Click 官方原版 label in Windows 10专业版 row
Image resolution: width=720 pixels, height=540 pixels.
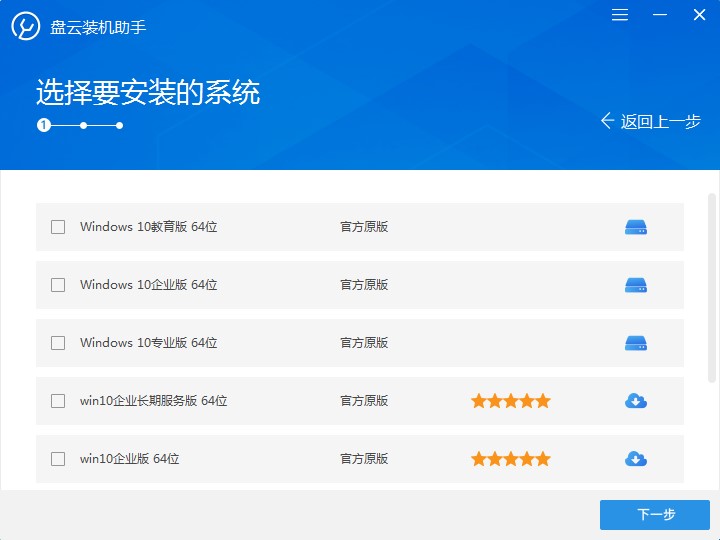point(364,343)
